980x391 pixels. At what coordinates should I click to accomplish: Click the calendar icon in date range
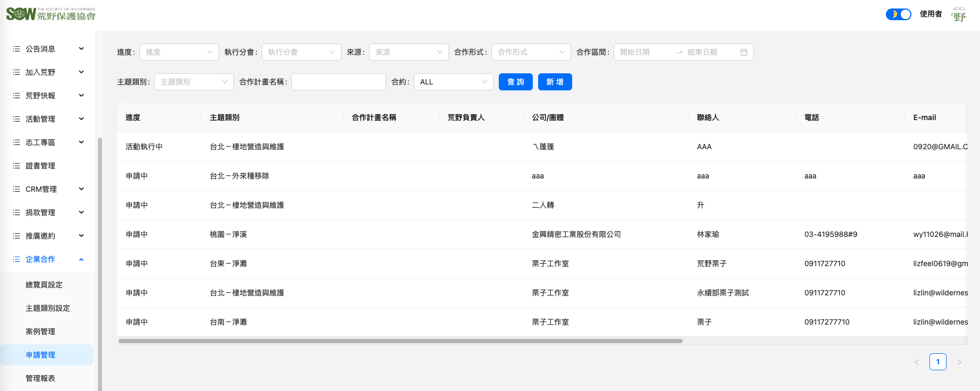[744, 52]
